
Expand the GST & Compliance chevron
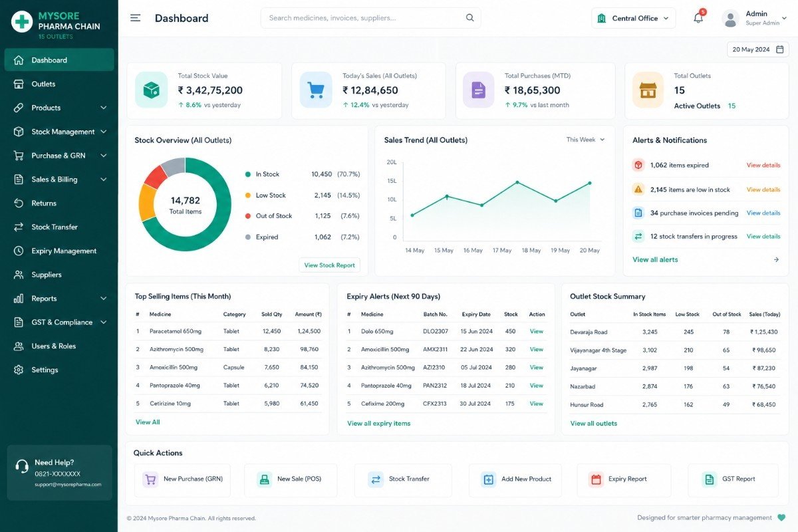(x=104, y=323)
